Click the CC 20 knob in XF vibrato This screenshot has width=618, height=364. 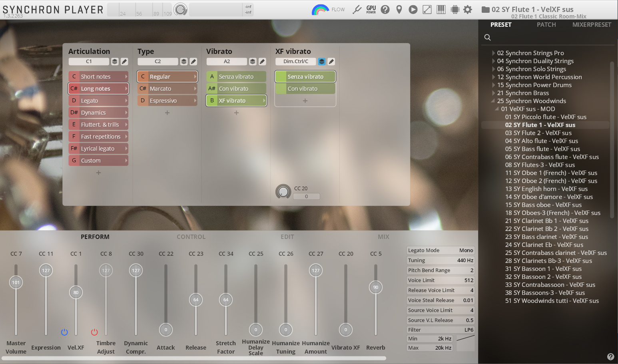pos(283,192)
